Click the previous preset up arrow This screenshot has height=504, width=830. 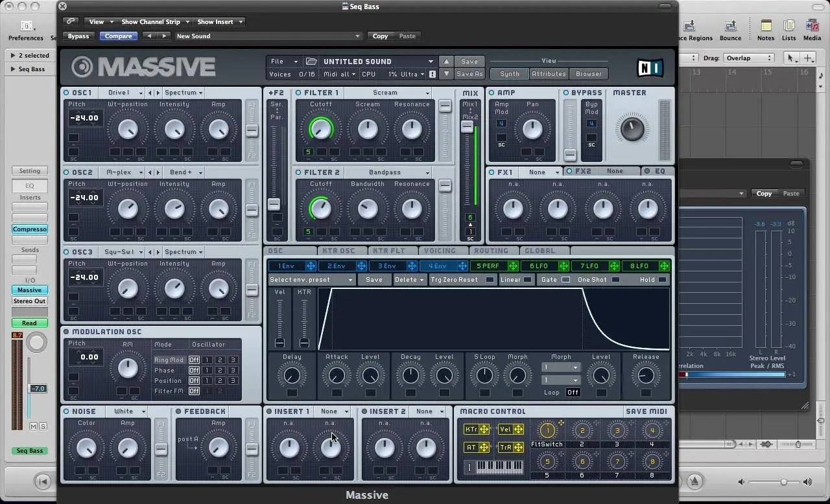[446, 62]
